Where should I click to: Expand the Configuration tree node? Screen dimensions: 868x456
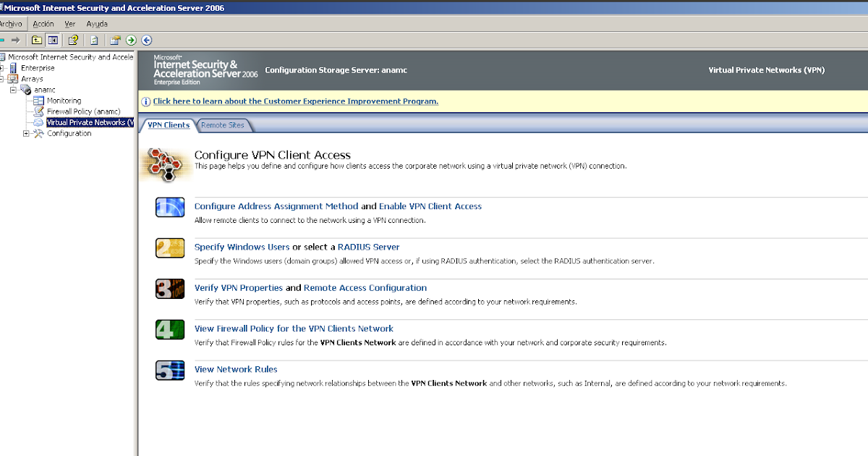tap(27, 133)
